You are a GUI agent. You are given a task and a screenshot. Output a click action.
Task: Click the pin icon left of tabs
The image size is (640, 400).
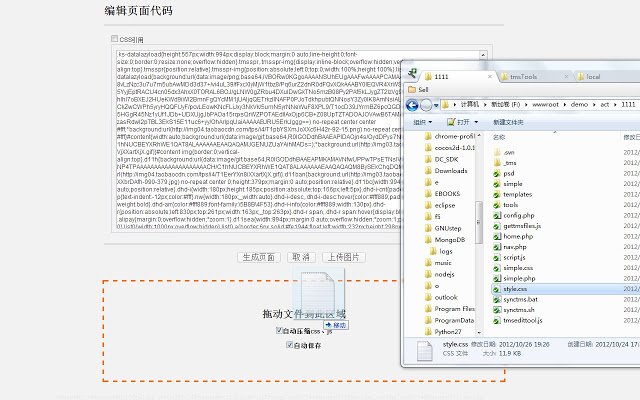coord(412,73)
